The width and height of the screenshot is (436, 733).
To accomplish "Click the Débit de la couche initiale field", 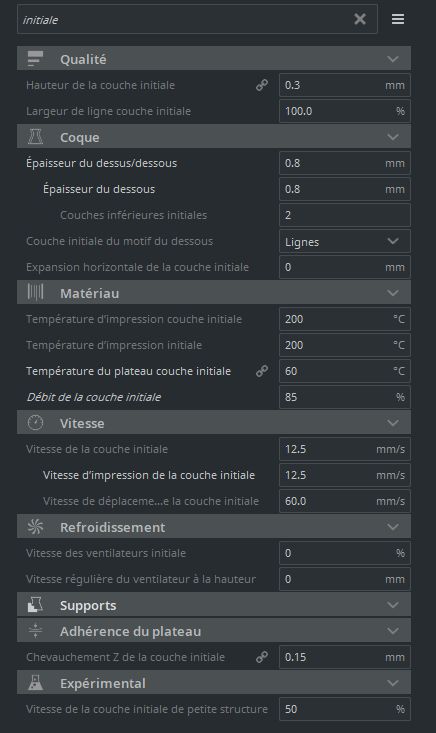I will tap(345, 397).
